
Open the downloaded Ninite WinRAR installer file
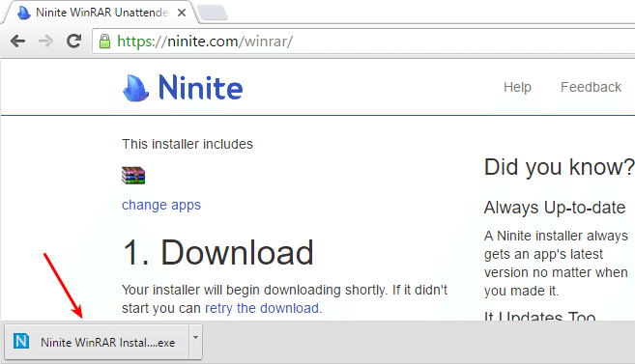(x=98, y=342)
